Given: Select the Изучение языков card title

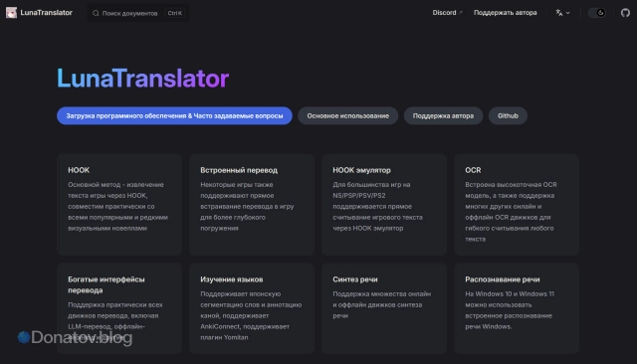Looking at the screenshot, I should point(232,279).
